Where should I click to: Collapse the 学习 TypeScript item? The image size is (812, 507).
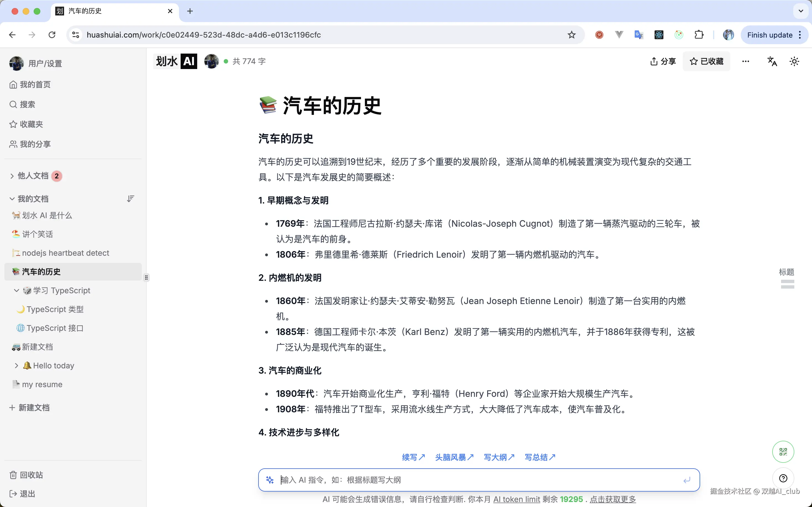pyautogui.click(x=17, y=291)
